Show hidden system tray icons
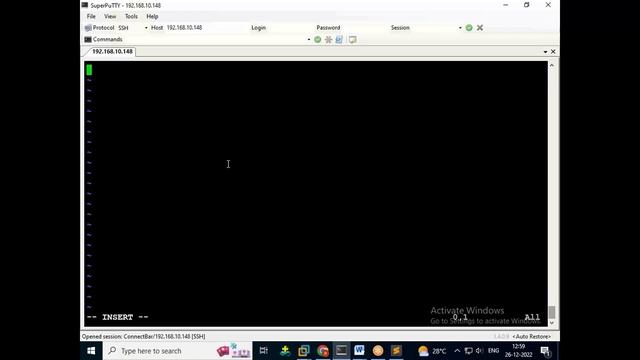The height and width of the screenshot is (360, 640). coord(457,351)
